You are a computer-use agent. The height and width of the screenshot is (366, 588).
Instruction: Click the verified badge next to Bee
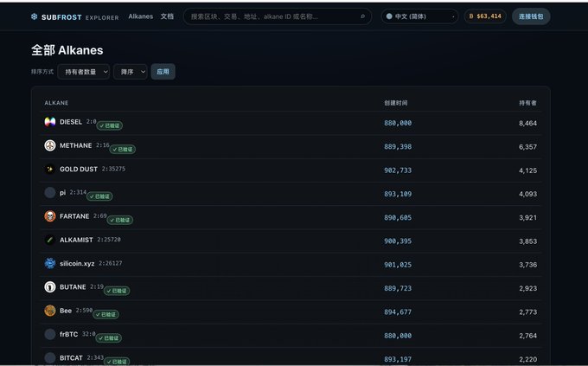(x=106, y=315)
